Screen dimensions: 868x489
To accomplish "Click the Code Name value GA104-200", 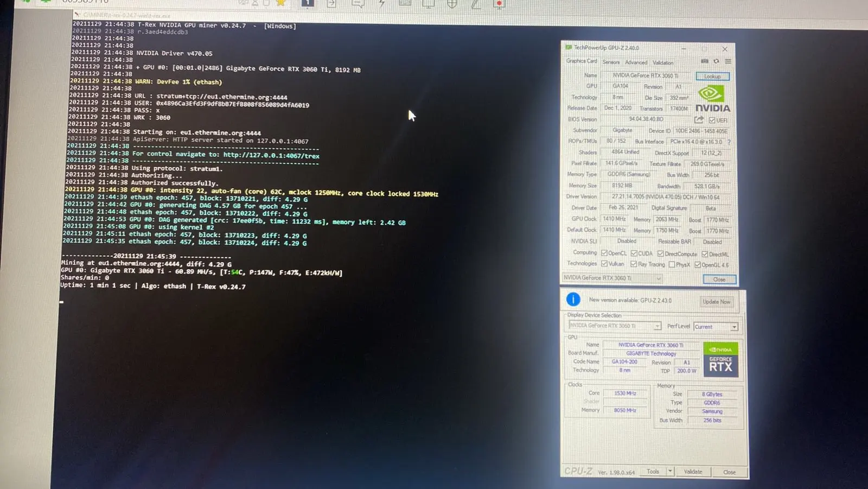I will click(x=624, y=361).
